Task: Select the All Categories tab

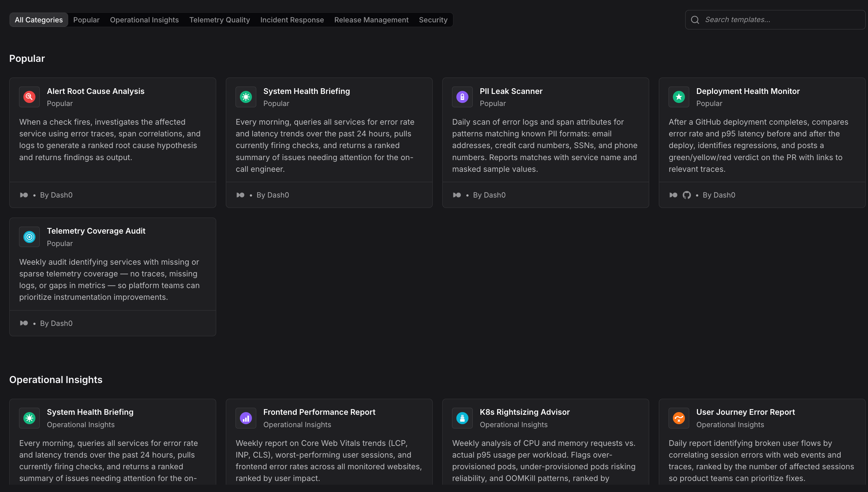Action: (39, 20)
